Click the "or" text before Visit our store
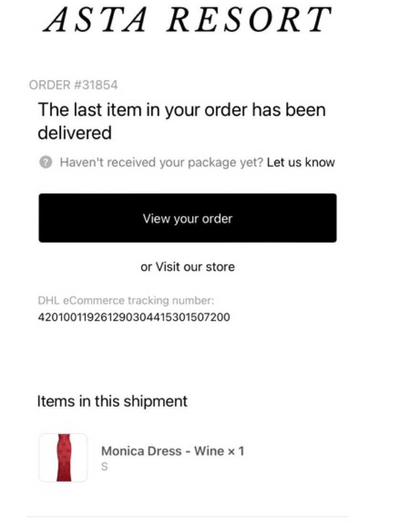This screenshot has width=420, height=525. click(146, 267)
